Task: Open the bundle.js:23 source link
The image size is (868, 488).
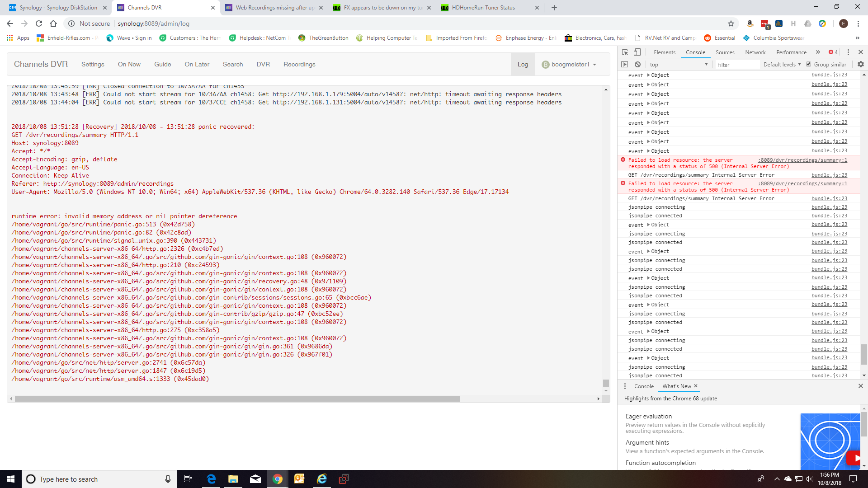Action: [829, 74]
